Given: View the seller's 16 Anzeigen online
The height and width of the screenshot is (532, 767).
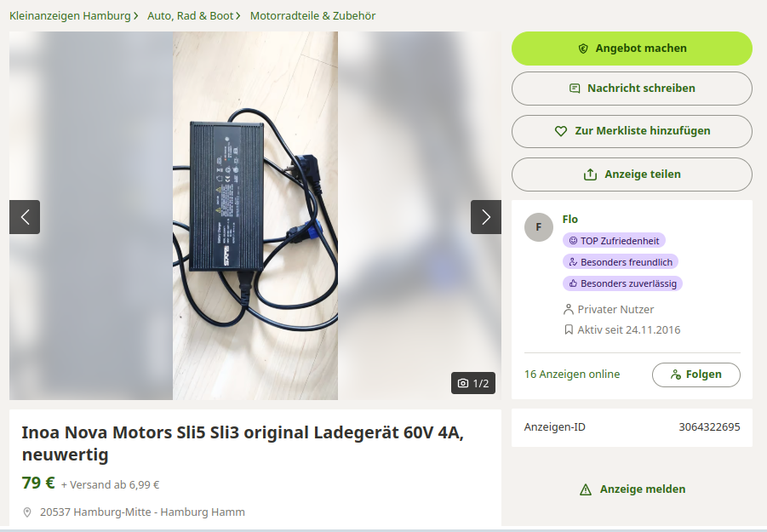Looking at the screenshot, I should 572,375.
